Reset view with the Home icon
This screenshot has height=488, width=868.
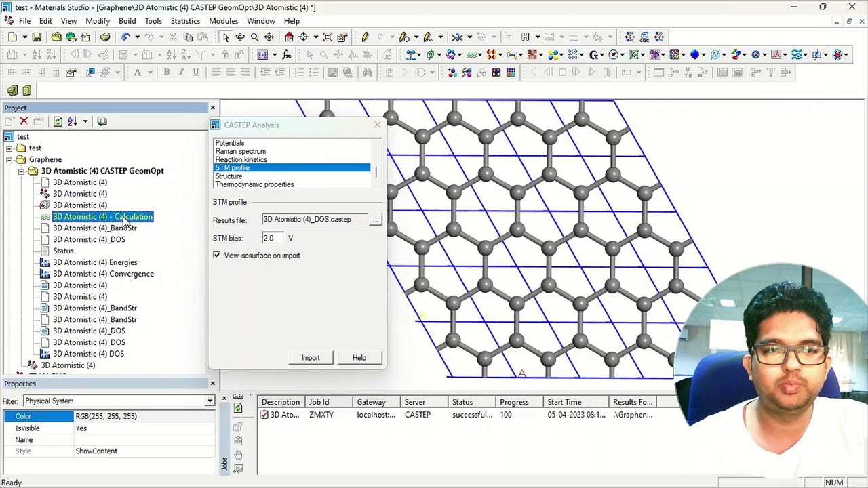(x=290, y=37)
